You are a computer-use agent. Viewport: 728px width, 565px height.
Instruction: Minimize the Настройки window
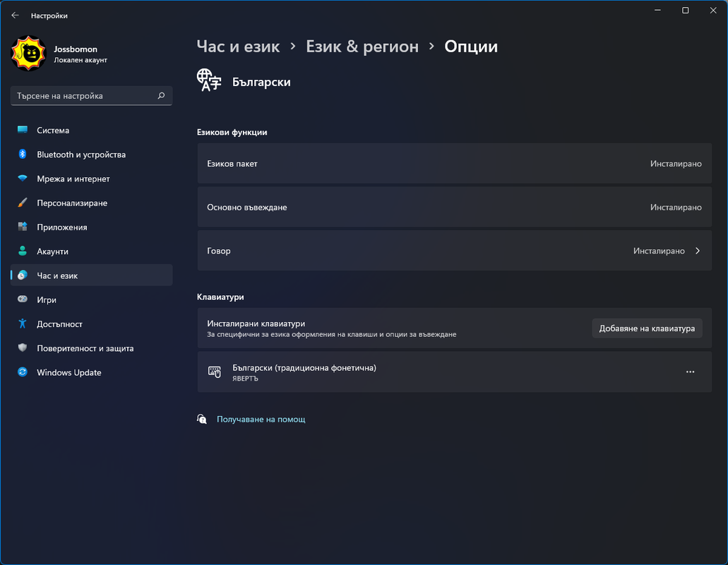tap(657, 10)
